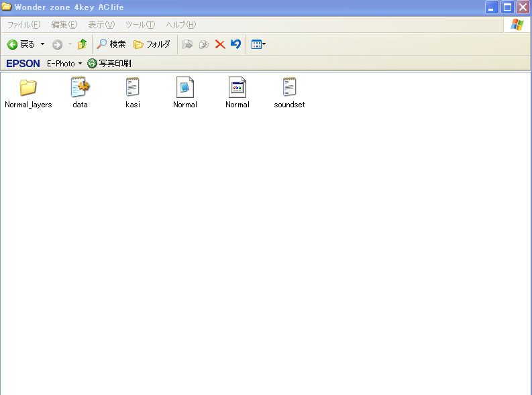The width and height of the screenshot is (532, 395).
Task: Open the 検索 (Search) pane
Action: (x=111, y=44)
